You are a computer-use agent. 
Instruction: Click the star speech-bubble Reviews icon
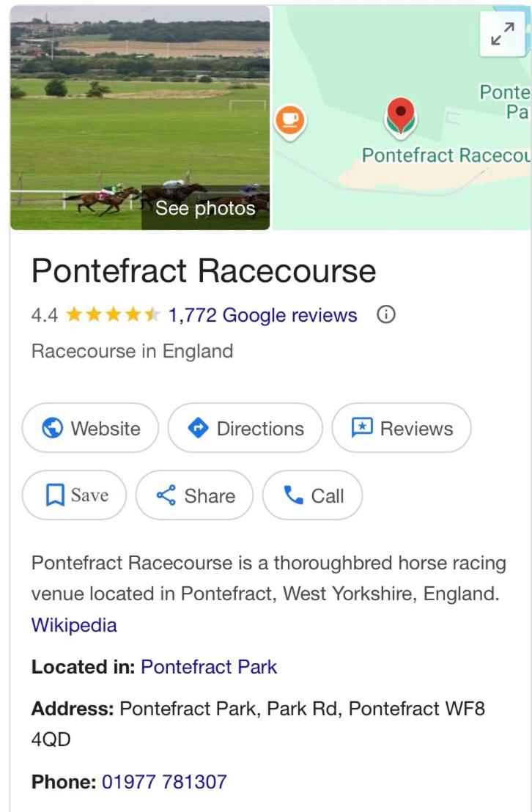362,428
